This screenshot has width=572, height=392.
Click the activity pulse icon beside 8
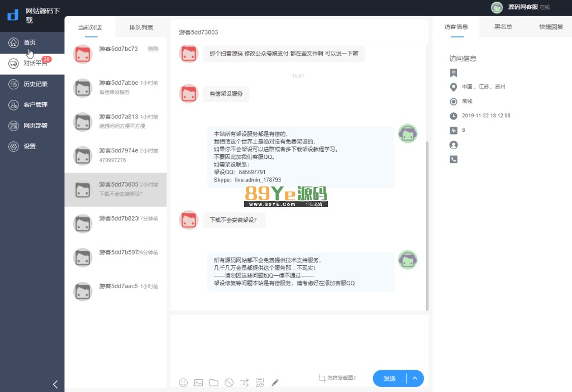(x=454, y=130)
